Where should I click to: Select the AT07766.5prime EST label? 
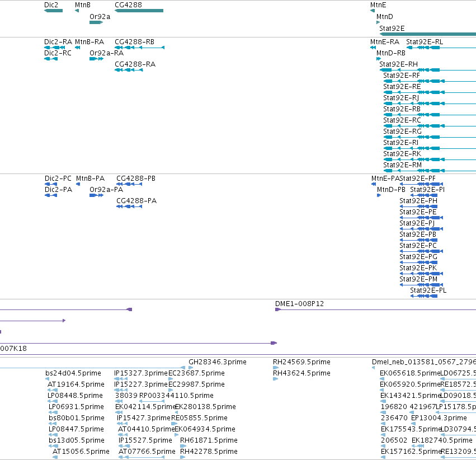point(147,452)
